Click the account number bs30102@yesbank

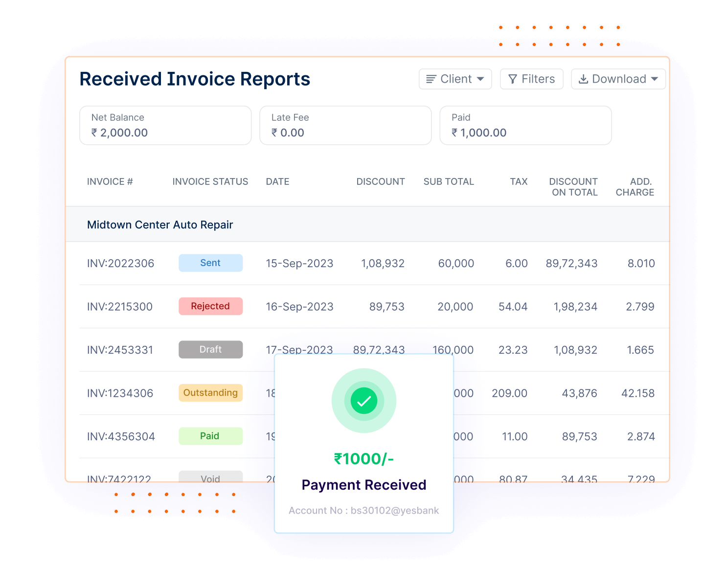click(x=394, y=510)
